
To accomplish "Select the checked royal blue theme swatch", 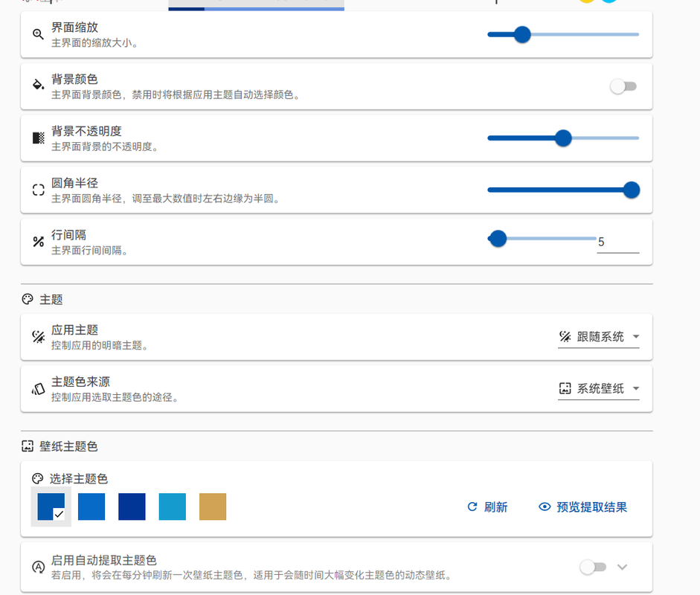I will 51,506.
